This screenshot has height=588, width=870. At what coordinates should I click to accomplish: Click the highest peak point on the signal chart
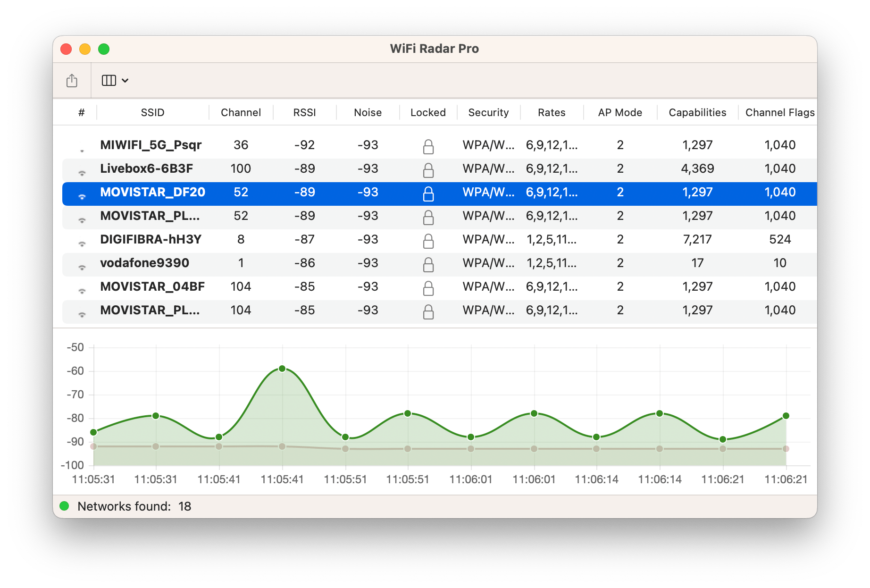pos(282,369)
